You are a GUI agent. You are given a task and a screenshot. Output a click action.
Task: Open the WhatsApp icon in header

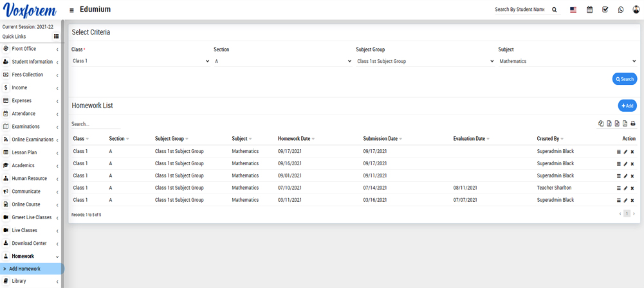(621, 10)
